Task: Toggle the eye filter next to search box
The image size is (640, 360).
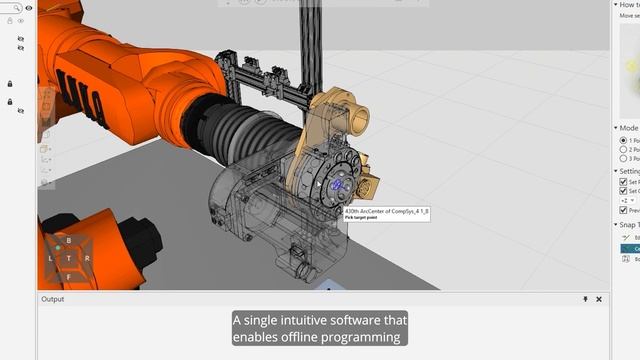Action: pos(29,8)
